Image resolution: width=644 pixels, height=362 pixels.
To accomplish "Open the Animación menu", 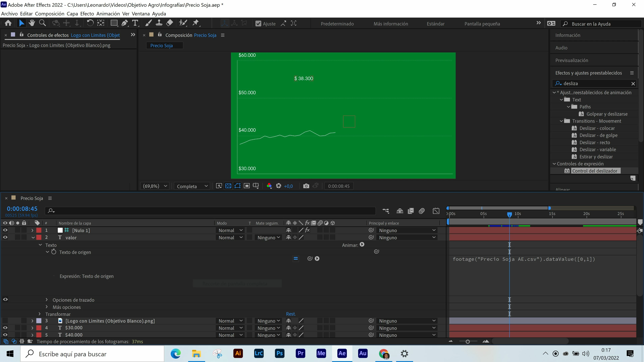I will (108, 13).
